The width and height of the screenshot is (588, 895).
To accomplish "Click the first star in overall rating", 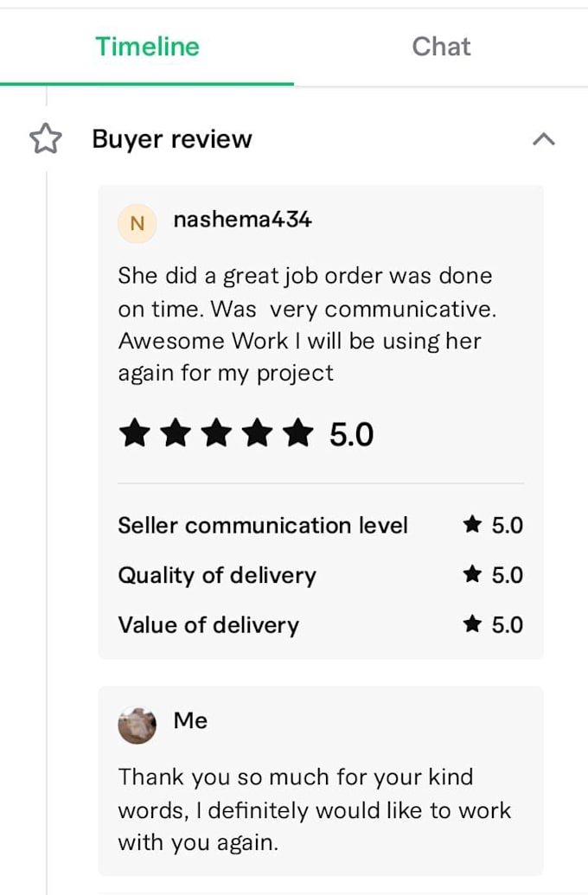I will [135, 432].
